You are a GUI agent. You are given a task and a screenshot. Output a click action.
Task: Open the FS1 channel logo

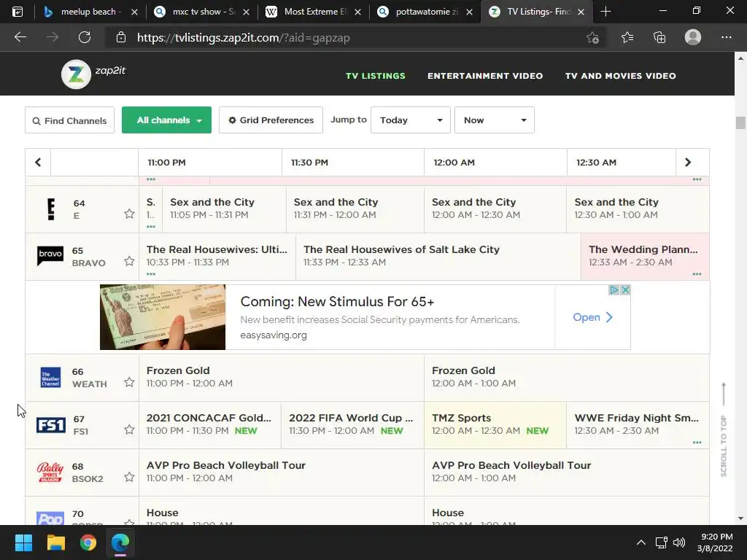pos(51,425)
